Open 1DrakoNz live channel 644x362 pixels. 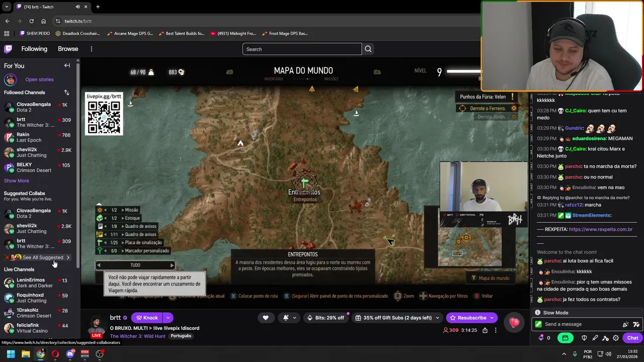[x=38, y=313]
